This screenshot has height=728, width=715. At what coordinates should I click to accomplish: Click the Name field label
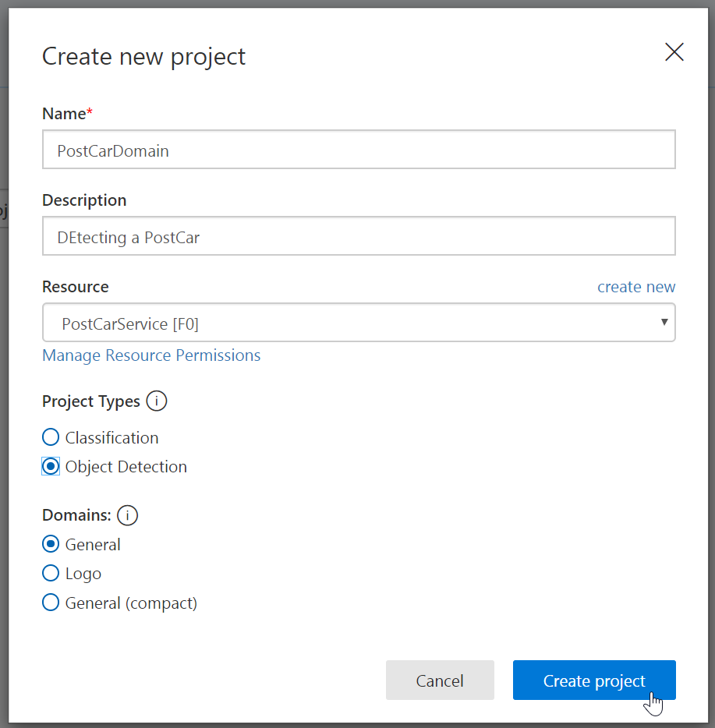pos(67,114)
